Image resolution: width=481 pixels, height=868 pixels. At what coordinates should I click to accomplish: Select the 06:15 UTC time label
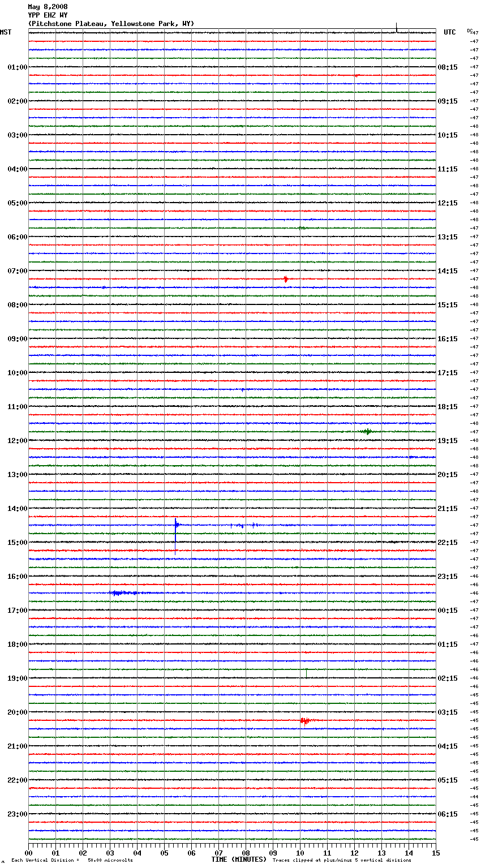click(448, 814)
